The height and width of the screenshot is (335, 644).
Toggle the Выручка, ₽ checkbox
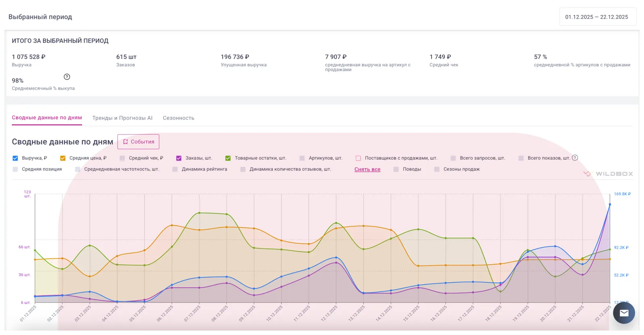tap(15, 158)
